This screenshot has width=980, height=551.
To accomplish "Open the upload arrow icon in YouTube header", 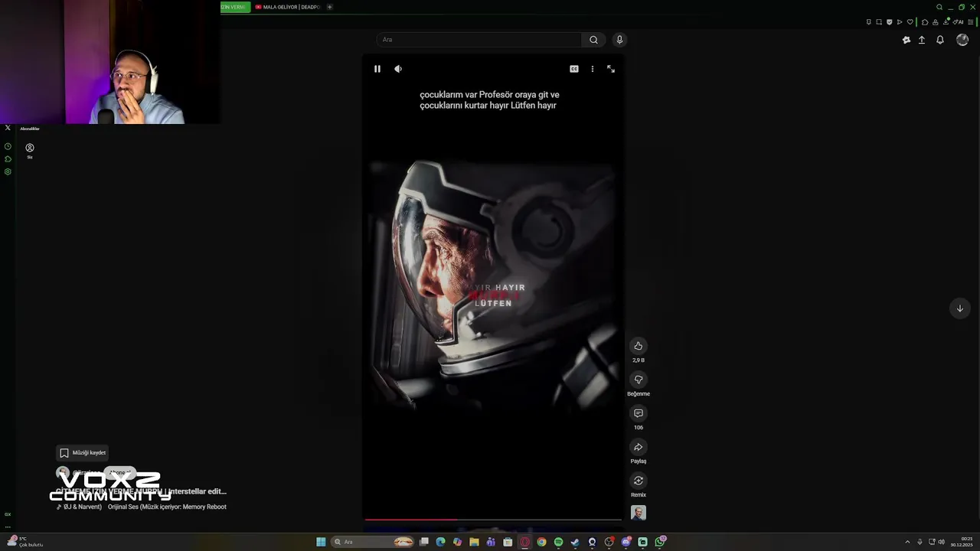I will (x=922, y=40).
